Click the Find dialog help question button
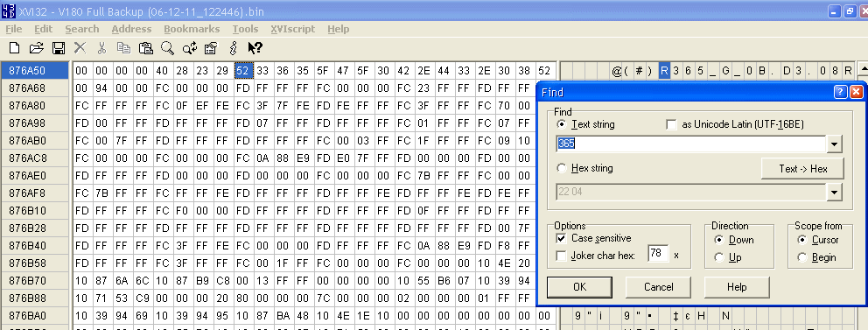The image size is (868, 330). point(840,92)
